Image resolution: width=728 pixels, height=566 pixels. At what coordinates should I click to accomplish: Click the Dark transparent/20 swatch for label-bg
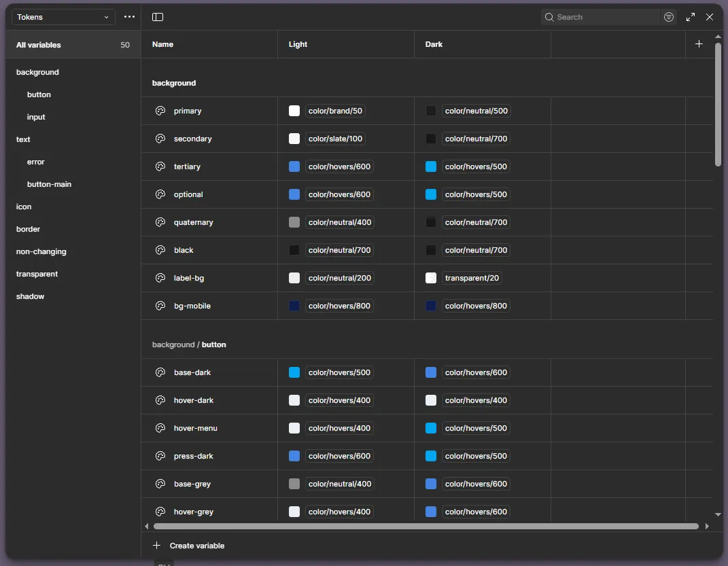[x=431, y=278]
